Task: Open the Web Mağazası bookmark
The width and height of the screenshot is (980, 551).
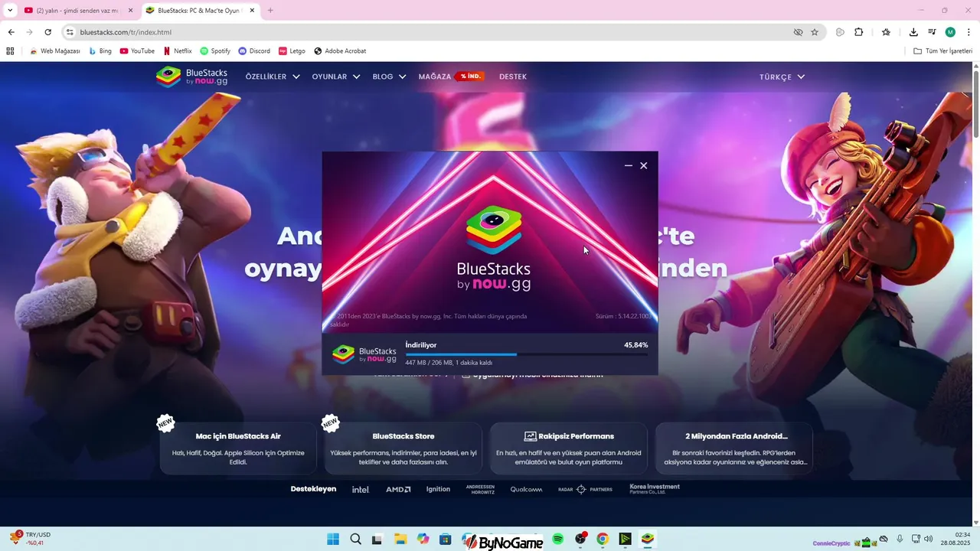Action: tap(54, 51)
